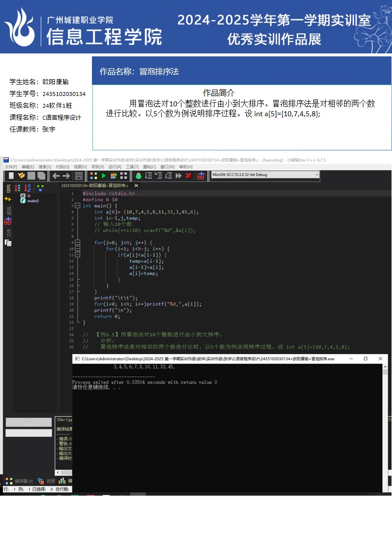Close the 冒泡排序.c tab with its x
Image resolution: width=392 pixels, height=555 pixels.
135,185
